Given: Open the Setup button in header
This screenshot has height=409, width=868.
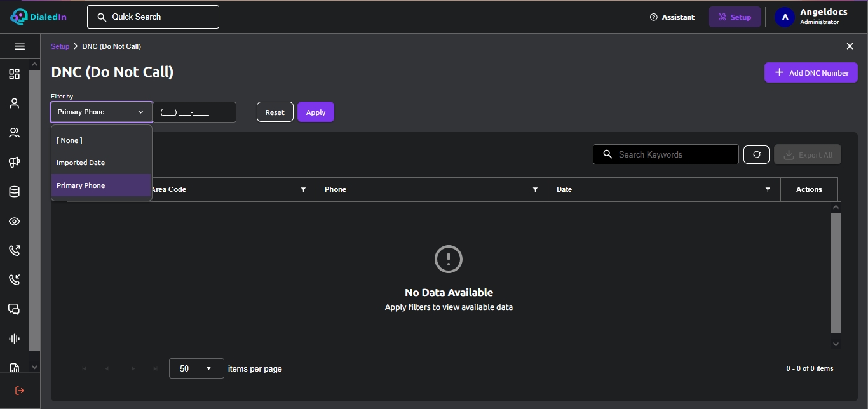Looking at the screenshot, I should click(x=735, y=17).
